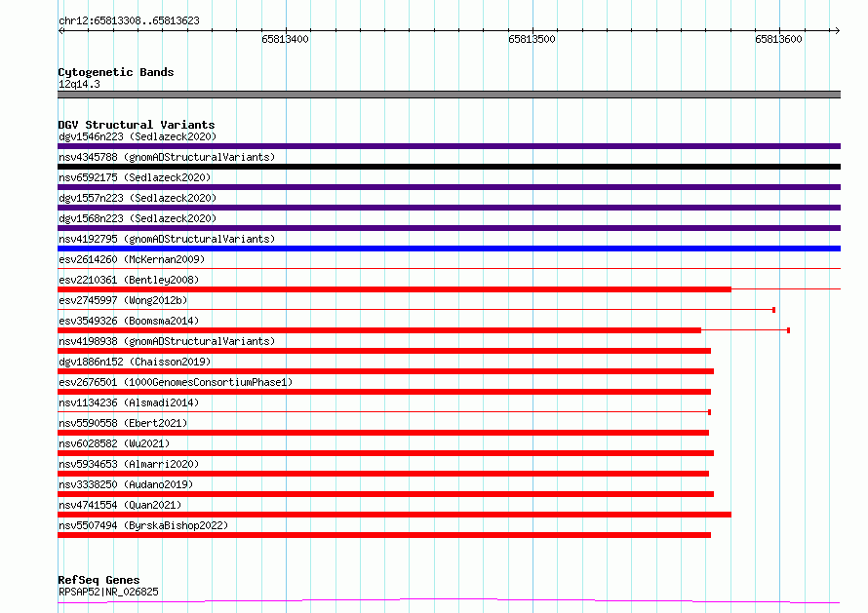868x613 pixels.
Task: Open variant nsv5507494 (ByrskaBishop2022)
Action: [143, 525]
